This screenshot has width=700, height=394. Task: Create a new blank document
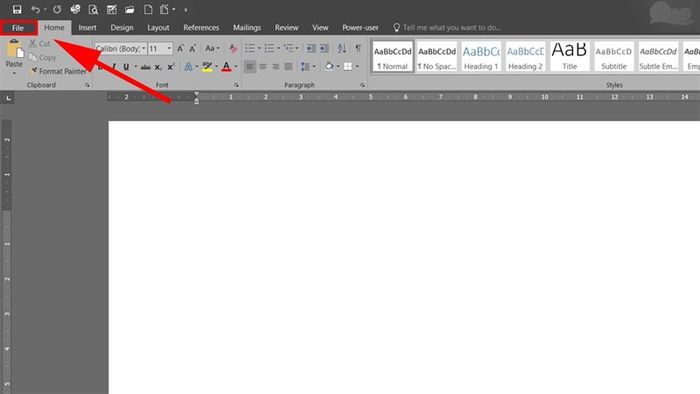[148, 9]
